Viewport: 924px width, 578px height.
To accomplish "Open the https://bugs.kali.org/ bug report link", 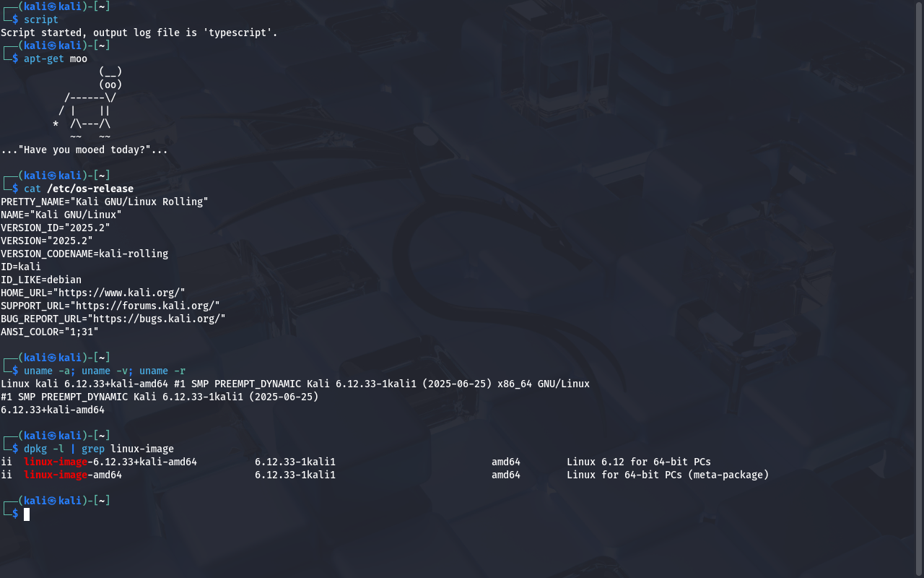I will click(154, 319).
